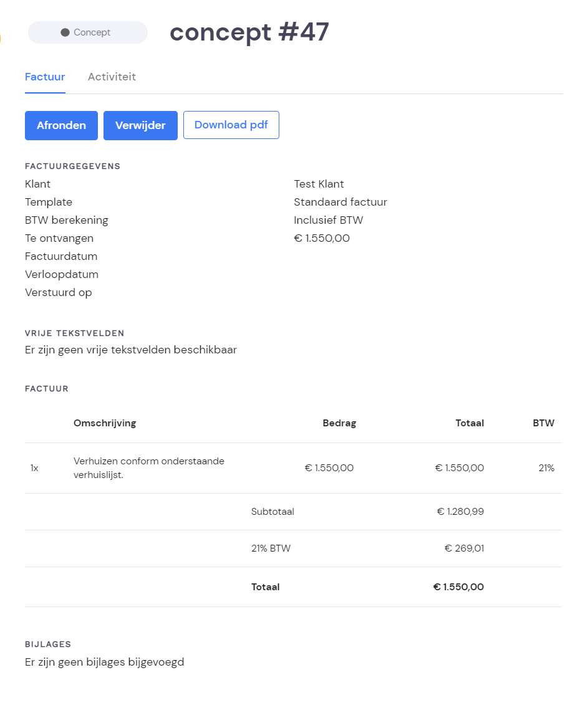This screenshot has height=718, width=588.
Task: Click the Totaal column header
Action: pyautogui.click(x=470, y=423)
